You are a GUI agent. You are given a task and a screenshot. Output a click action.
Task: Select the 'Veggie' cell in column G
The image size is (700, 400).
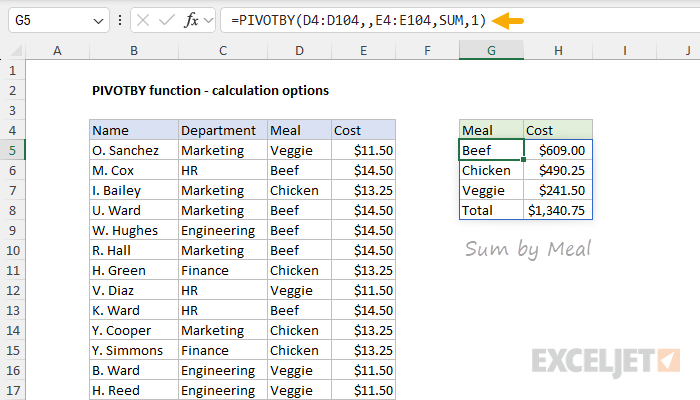pos(491,191)
